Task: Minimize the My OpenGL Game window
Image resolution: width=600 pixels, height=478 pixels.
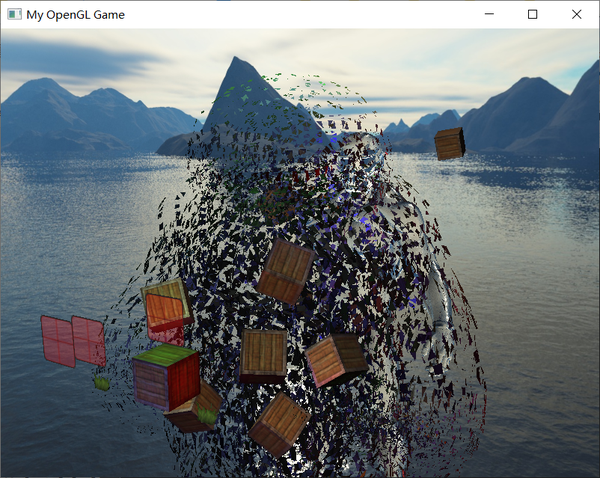Action: click(x=489, y=14)
